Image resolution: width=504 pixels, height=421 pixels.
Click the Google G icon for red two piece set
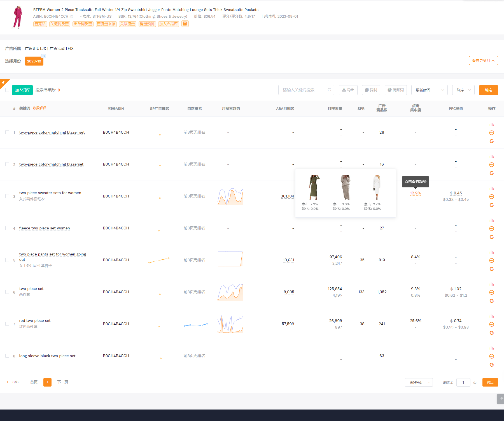[x=491, y=333]
